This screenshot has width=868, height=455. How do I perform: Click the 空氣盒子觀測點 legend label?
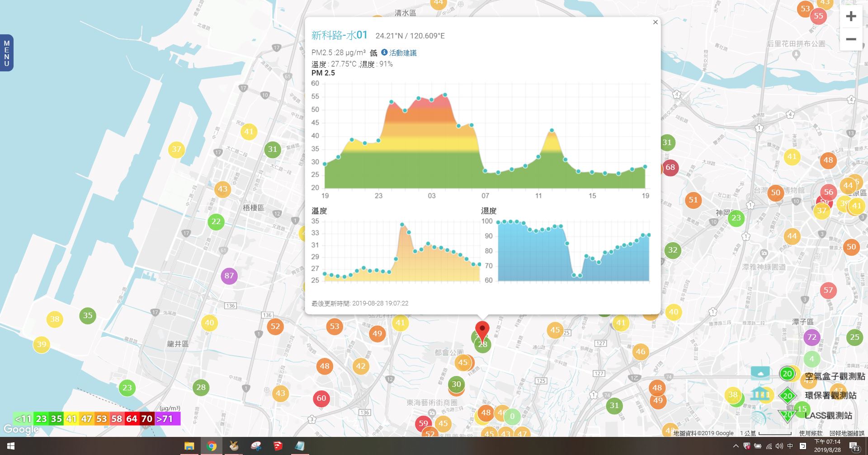coord(835,376)
